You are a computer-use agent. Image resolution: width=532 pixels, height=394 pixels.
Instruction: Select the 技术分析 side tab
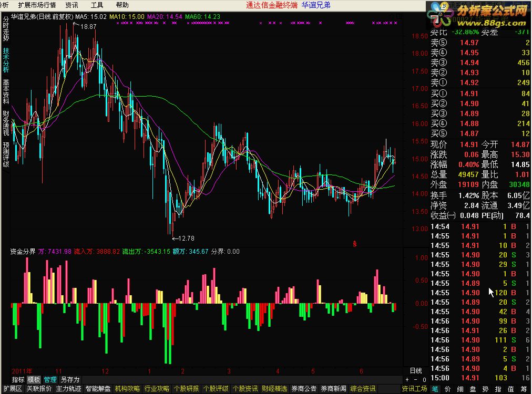6,60
